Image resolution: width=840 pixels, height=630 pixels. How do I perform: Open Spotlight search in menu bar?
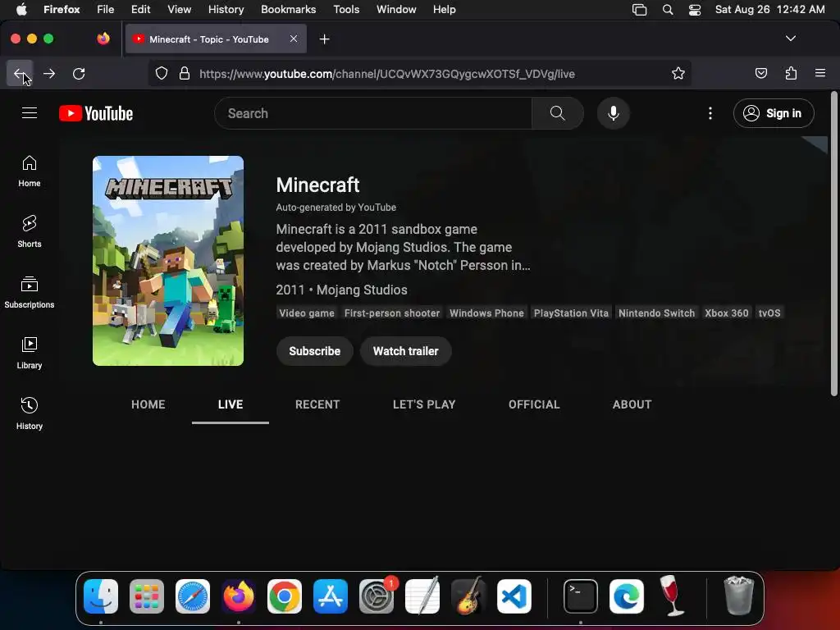pos(668,10)
